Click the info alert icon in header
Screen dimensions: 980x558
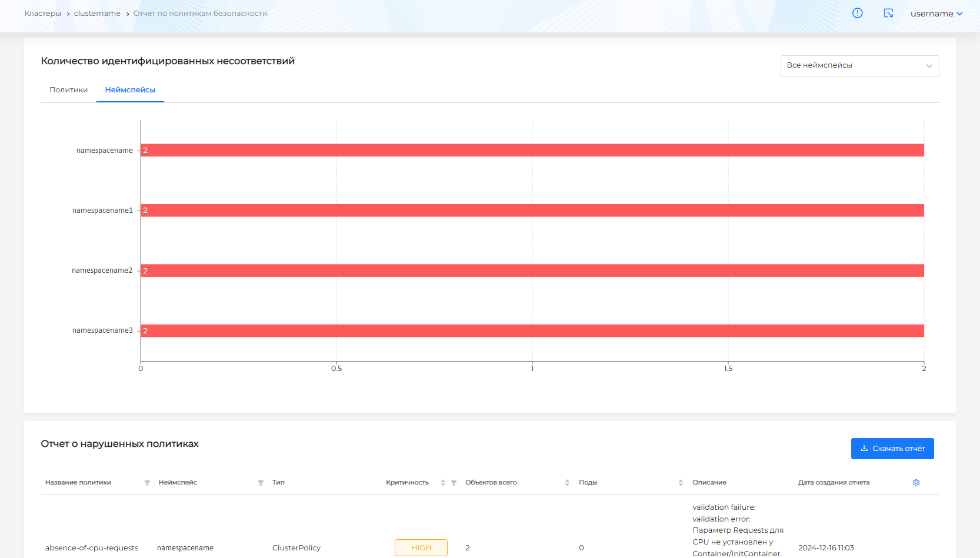click(x=858, y=13)
